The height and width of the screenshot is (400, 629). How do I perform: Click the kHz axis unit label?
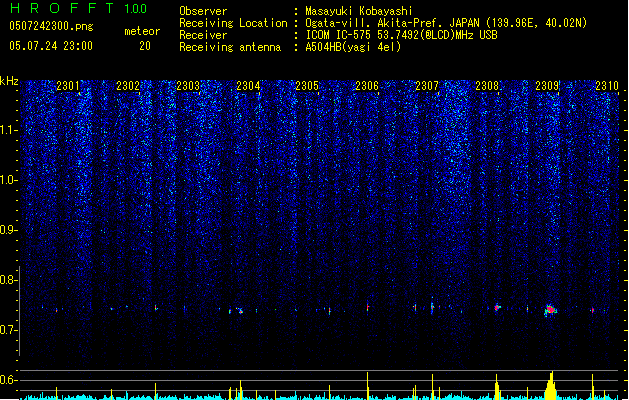click(9, 81)
